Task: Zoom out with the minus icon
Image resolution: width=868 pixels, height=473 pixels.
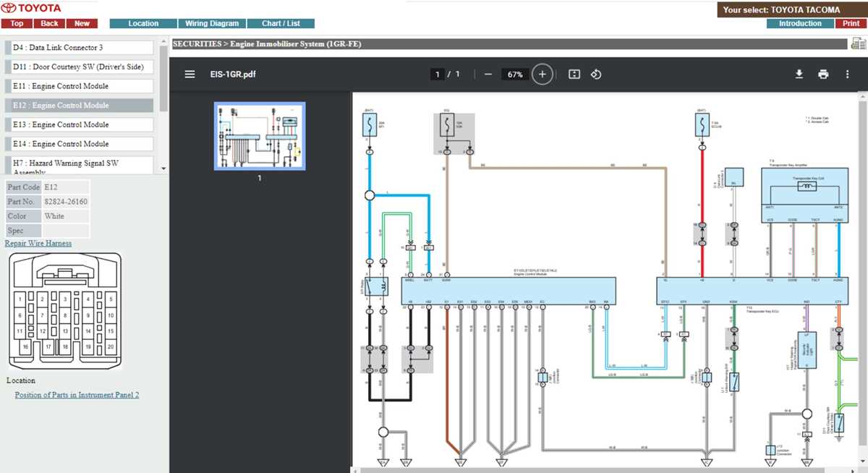Action: pos(488,74)
